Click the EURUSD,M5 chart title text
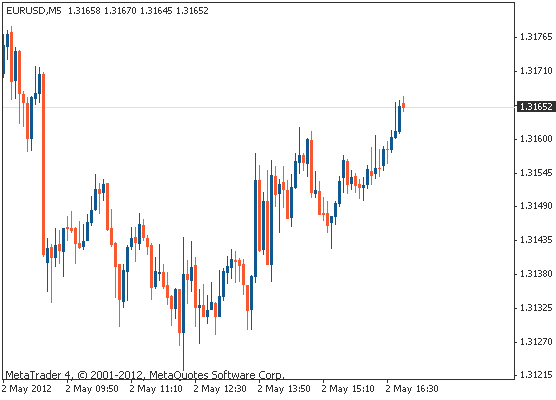The width and height of the screenshot is (556, 400). (x=34, y=11)
